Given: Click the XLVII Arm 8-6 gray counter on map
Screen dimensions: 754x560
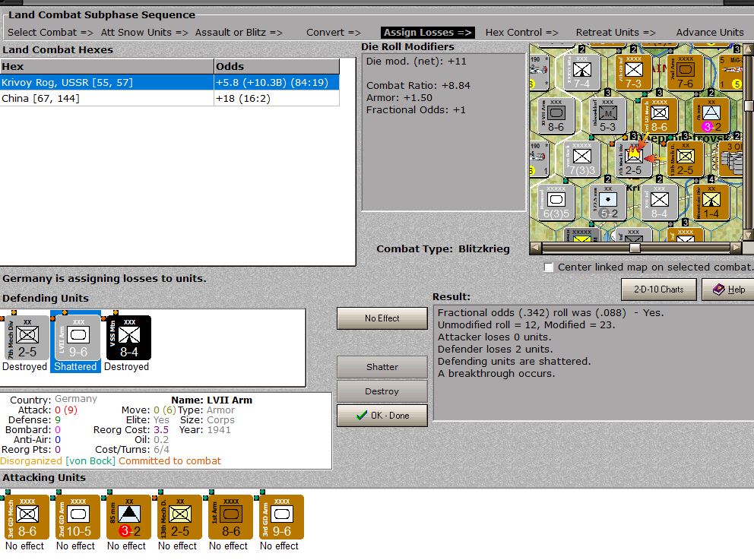Looking at the screenshot, I should tap(556, 117).
